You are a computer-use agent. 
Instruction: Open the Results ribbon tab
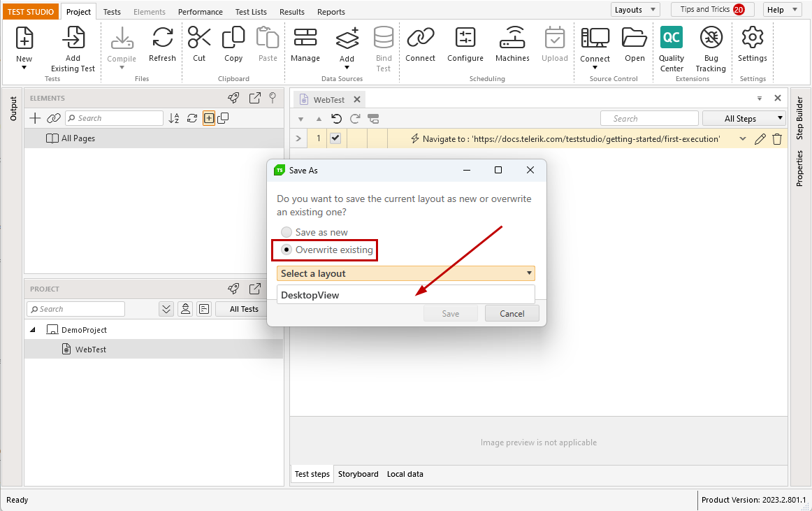(292, 11)
